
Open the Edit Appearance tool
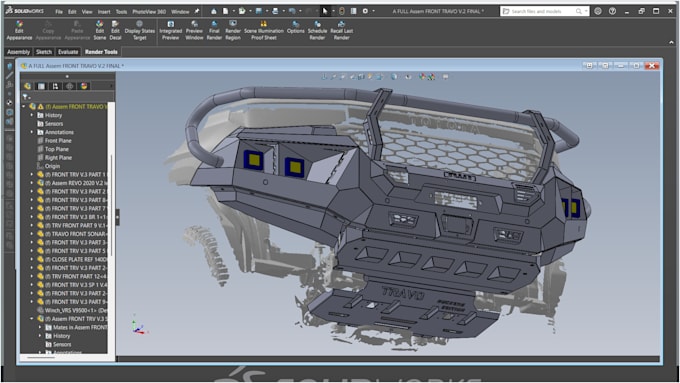tap(19, 30)
